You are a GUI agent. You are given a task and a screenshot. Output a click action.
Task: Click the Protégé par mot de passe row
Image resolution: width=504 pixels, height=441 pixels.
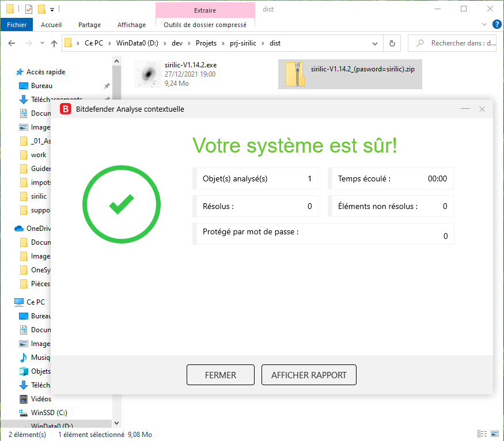pos(323,234)
